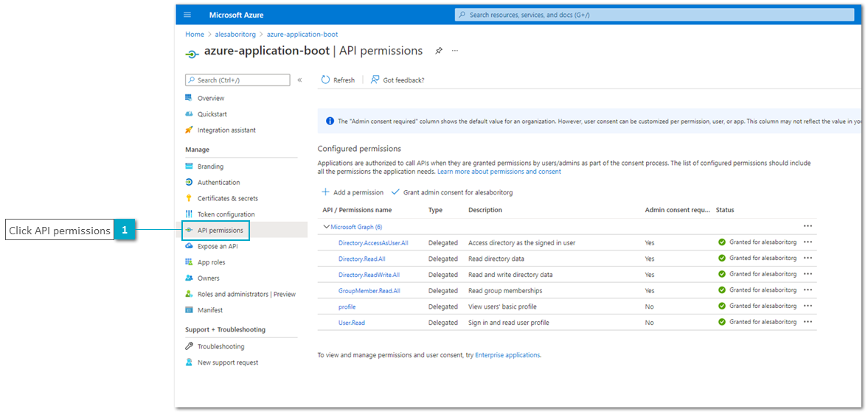Open ellipsis menu for User.Read row
The width and height of the screenshot is (868, 414).
808,322
